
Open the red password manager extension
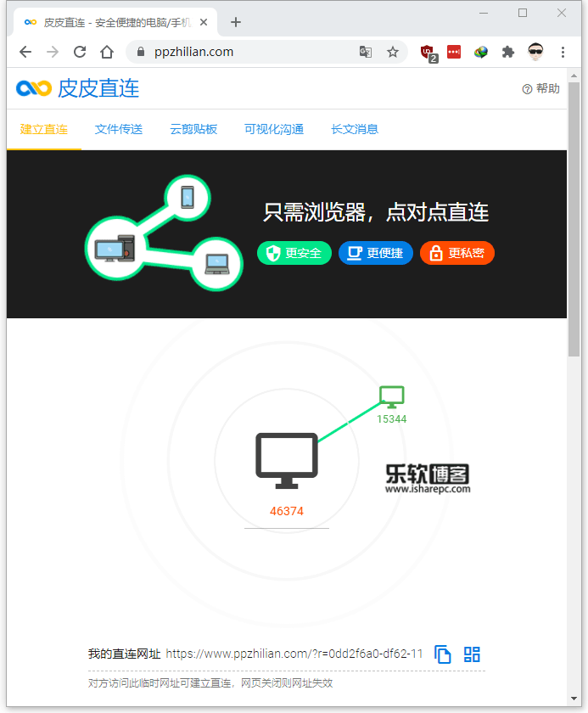[x=454, y=52]
